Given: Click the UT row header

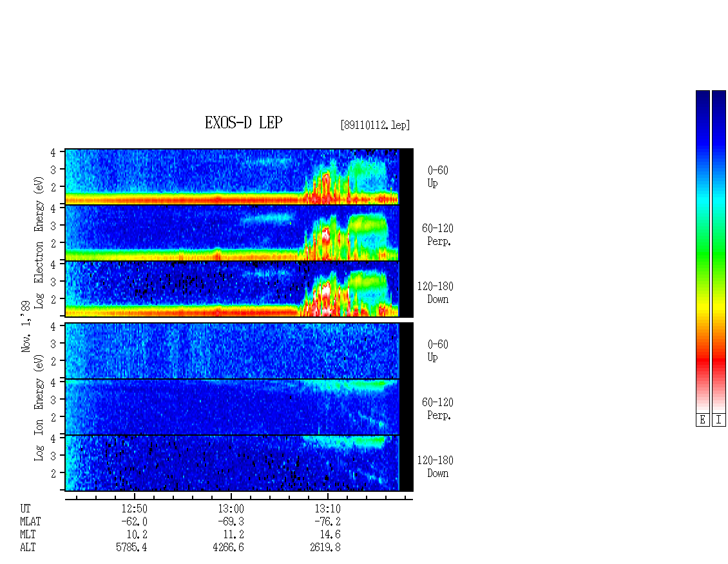Looking at the screenshot, I should (x=25, y=509).
